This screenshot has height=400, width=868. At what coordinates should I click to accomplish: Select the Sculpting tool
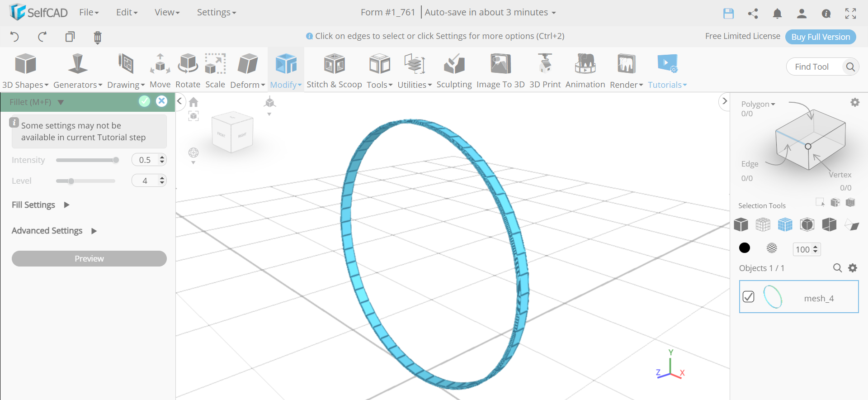[454, 71]
